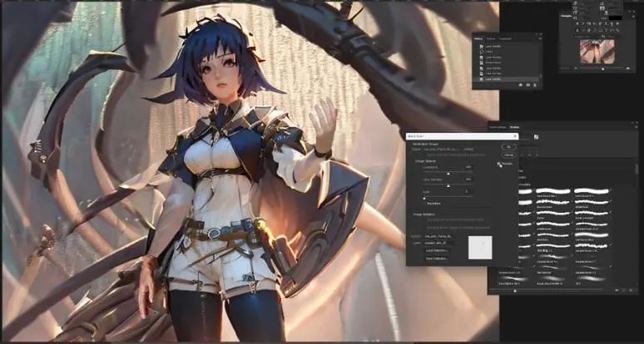The width and height of the screenshot is (644, 344).
Task: Enable the Neutralize checkbox
Action: pyautogui.click(x=424, y=204)
